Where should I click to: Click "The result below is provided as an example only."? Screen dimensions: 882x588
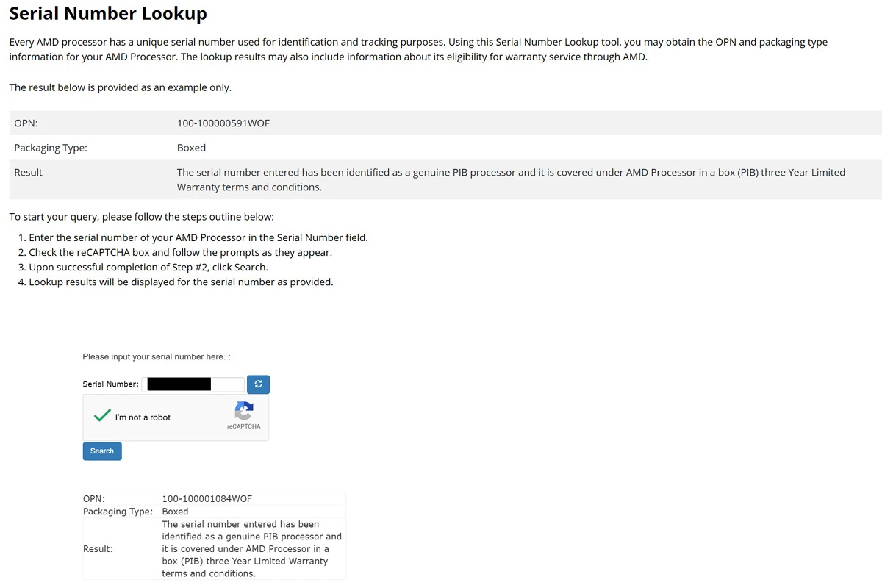click(x=120, y=87)
